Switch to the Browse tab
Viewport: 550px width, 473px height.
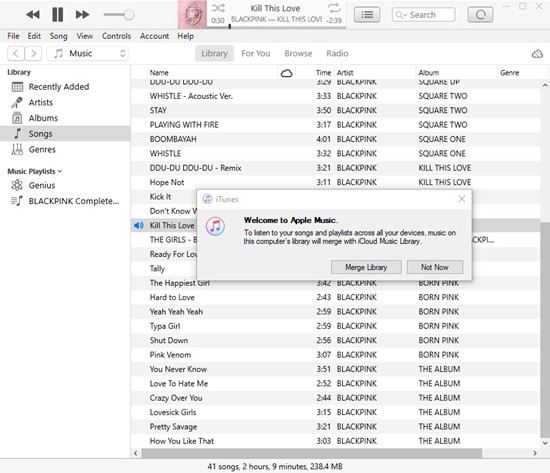(x=298, y=54)
